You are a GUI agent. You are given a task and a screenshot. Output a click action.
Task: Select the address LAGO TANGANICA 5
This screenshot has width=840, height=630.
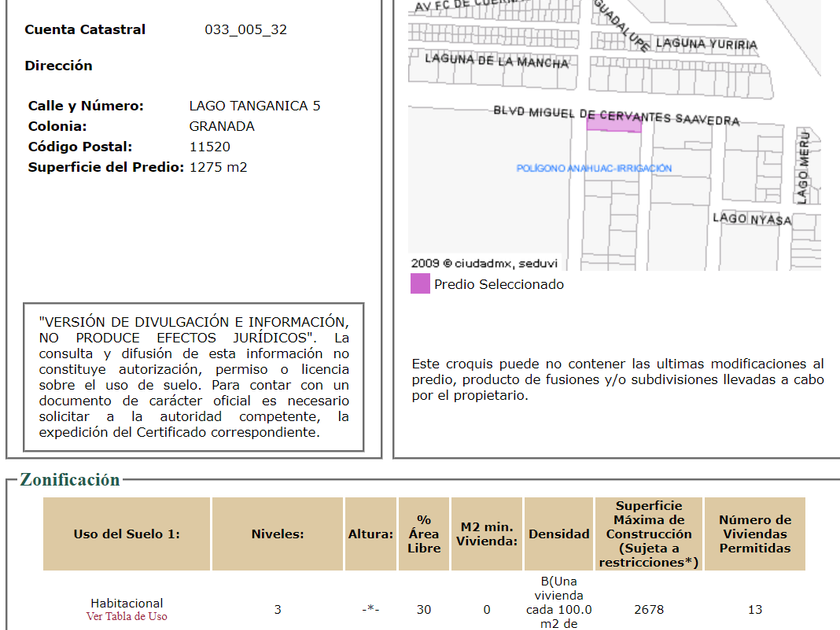[x=254, y=106]
